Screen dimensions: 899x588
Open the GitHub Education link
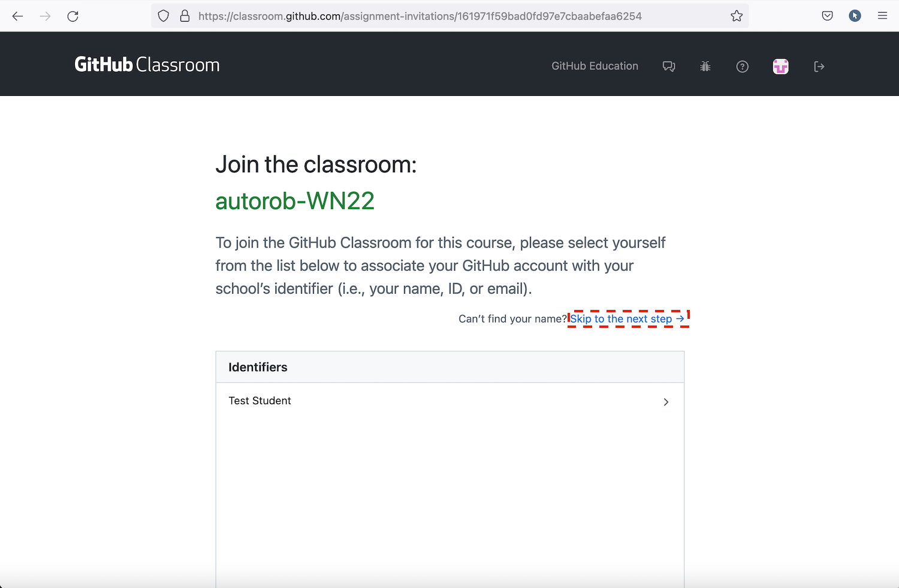(595, 66)
